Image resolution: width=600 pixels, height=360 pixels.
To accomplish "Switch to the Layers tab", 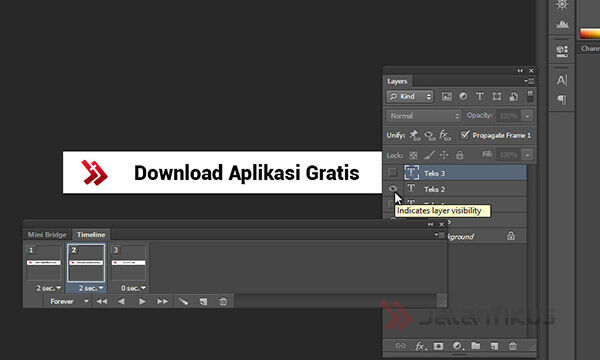I will (x=397, y=81).
